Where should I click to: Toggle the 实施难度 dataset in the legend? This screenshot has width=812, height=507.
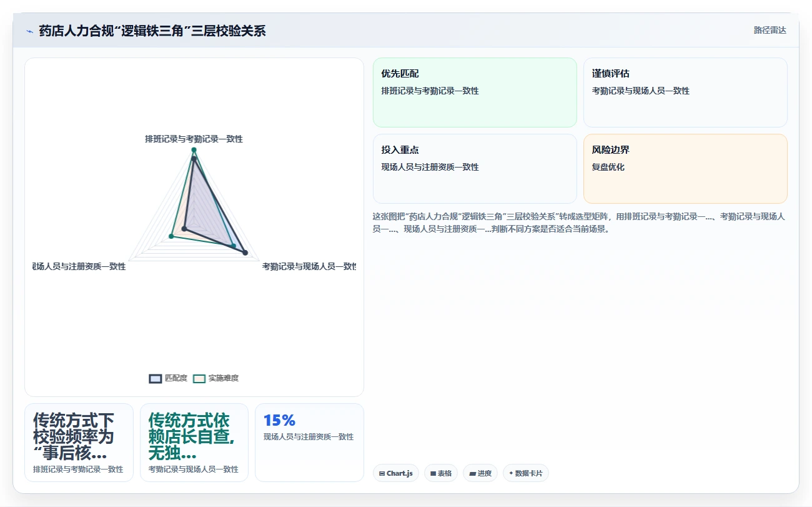point(216,378)
